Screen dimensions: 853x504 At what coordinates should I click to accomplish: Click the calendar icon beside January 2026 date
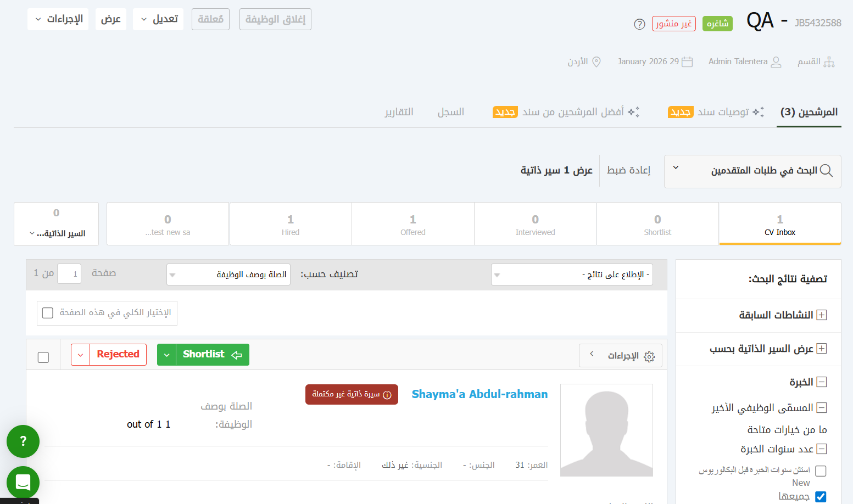tap(687, 61)
